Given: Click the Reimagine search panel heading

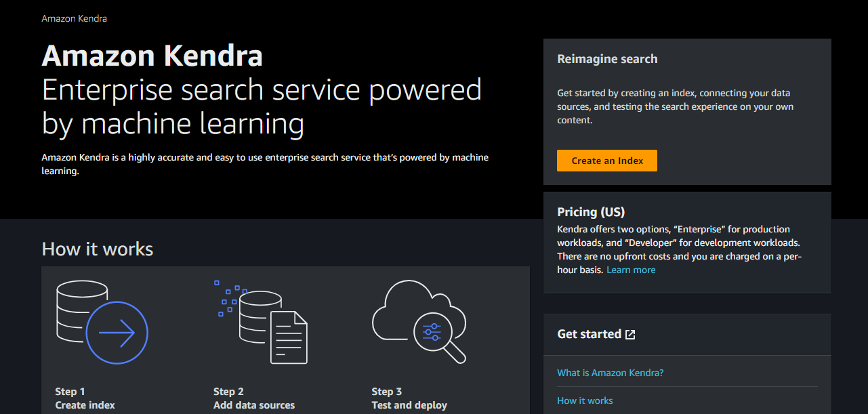Looking at the screenshot, I should click(x=606, y=59).
